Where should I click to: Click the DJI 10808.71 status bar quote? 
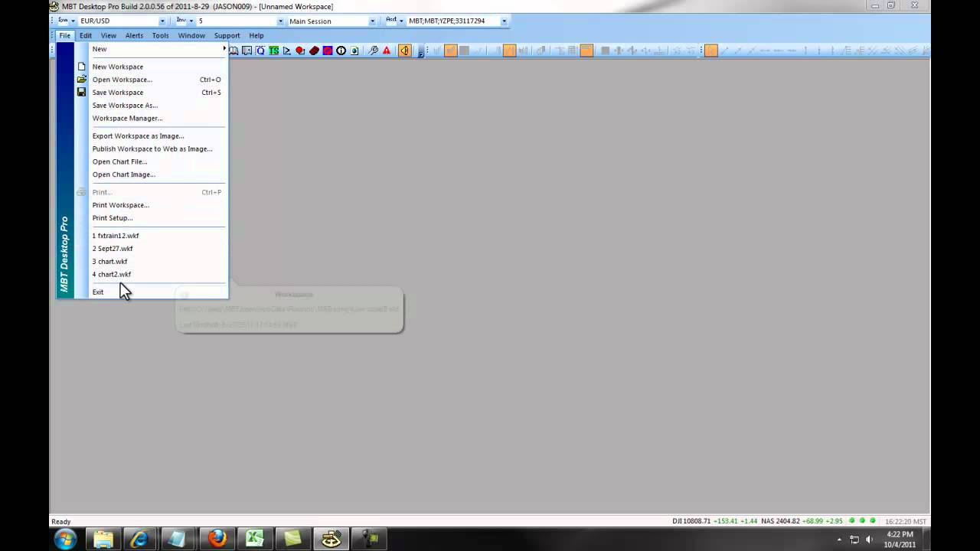point(692,521)
